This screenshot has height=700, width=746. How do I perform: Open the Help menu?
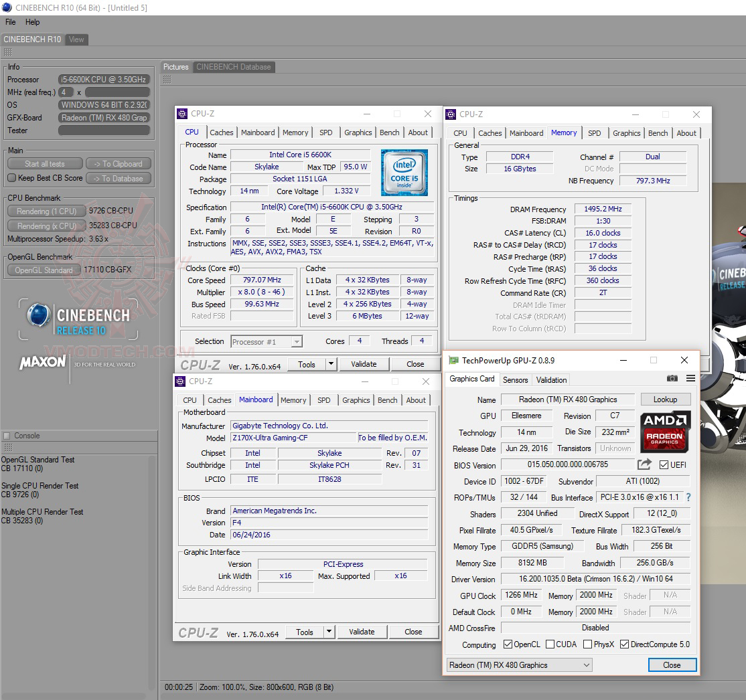[x=32, y=22]
